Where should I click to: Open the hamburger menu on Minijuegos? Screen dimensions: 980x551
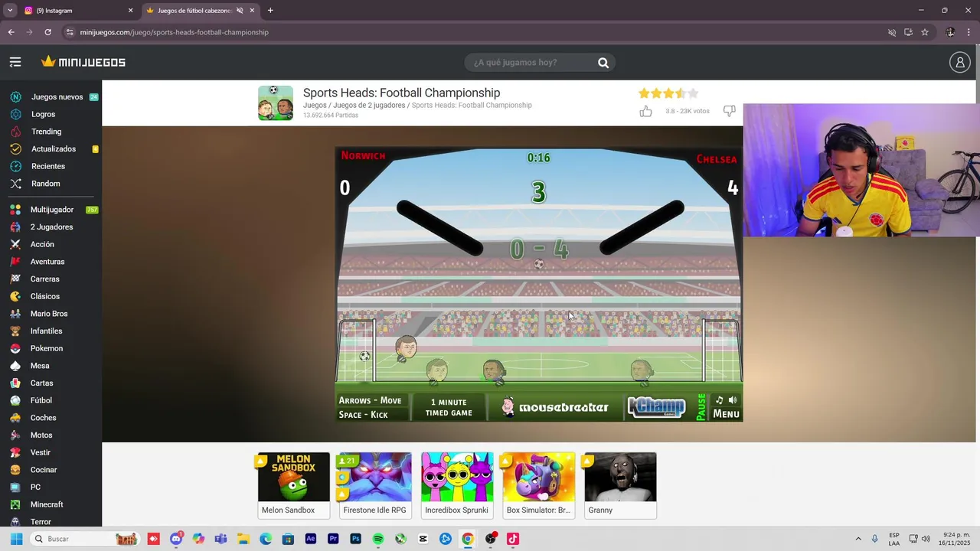[15, 62]
